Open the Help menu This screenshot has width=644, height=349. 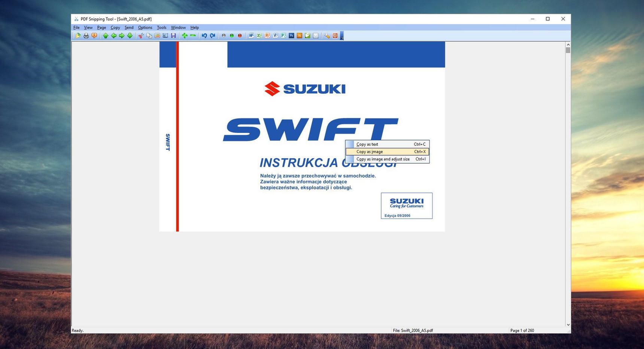coord(195,27)
